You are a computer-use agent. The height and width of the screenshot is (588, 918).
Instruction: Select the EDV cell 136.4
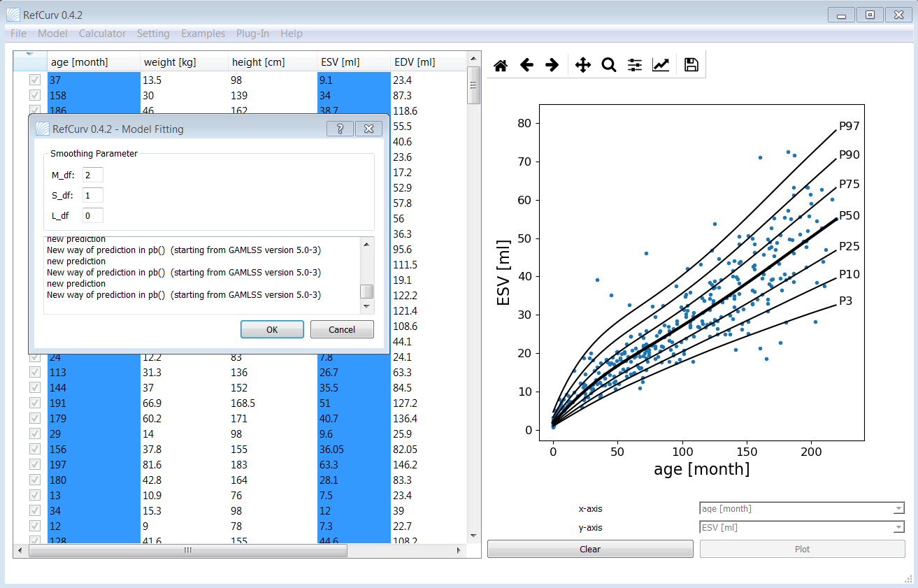(428, 419)
